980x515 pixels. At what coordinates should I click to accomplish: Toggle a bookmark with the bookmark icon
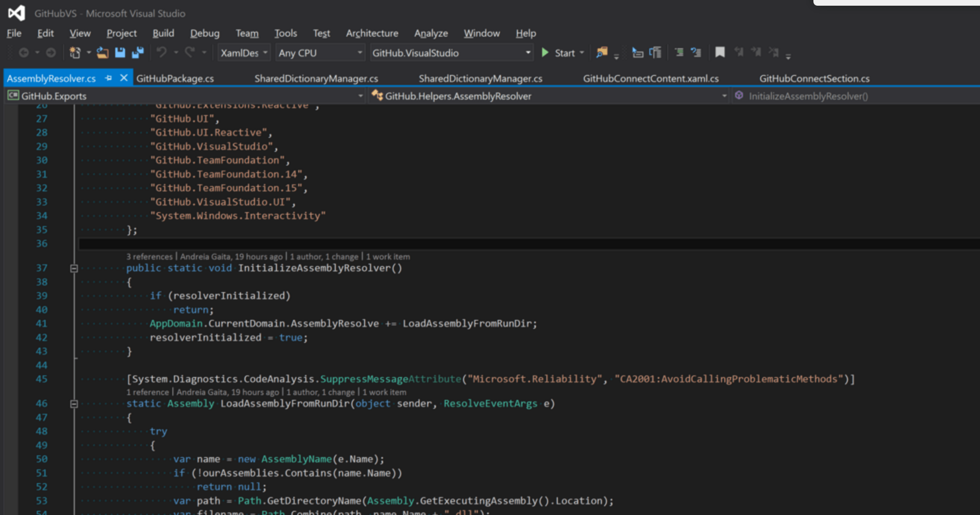point(719,52)
